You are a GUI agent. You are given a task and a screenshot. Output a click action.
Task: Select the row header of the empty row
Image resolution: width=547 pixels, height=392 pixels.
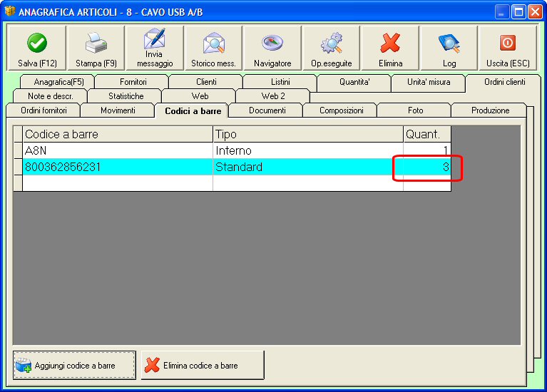[x=18, y=183]
